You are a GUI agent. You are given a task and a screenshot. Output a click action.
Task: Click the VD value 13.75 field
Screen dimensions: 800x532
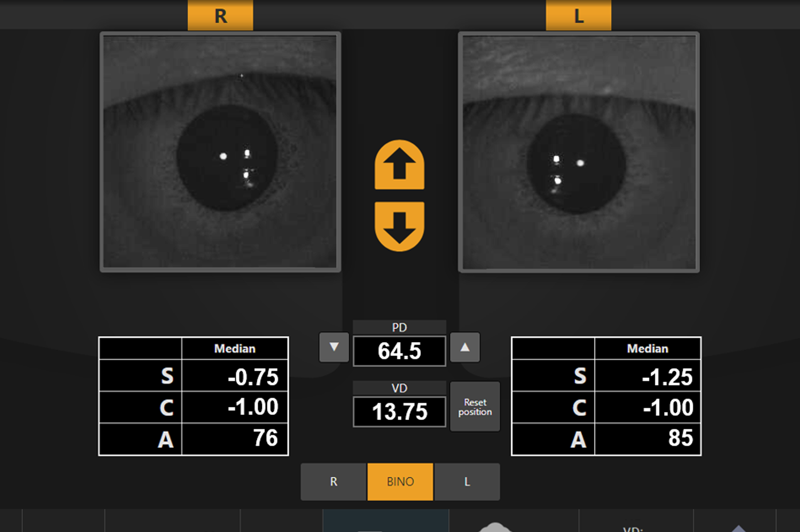(x=399, y=412)
